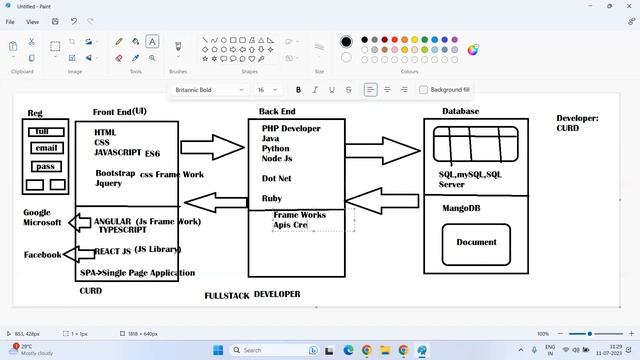Click the Flip image icon
Image resolution: width=640 pixels, height=360 pixels.
pyautogui.click(x=88, y=58)
